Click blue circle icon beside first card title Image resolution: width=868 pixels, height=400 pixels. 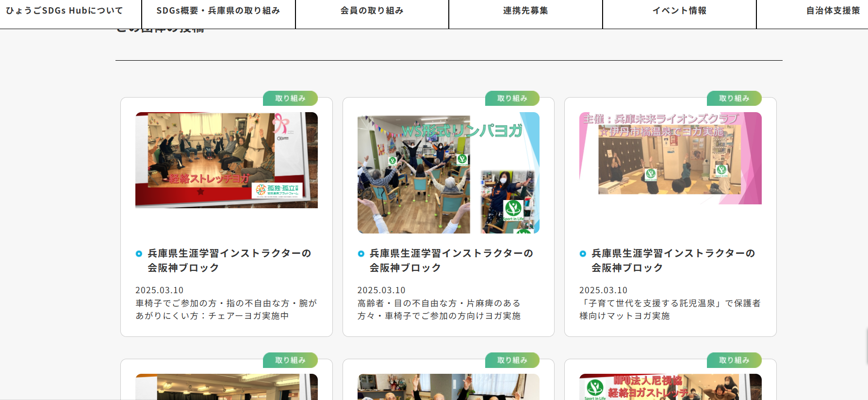tap(139, 254)
